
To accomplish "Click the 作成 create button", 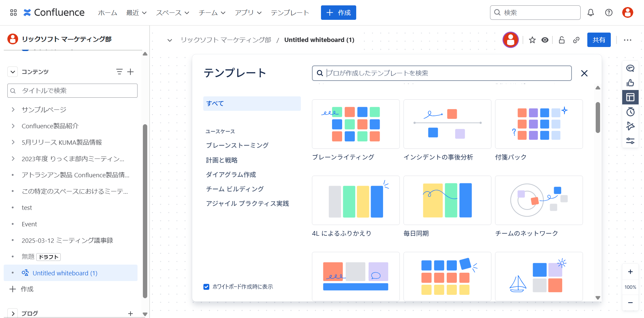I will (338, 13).
